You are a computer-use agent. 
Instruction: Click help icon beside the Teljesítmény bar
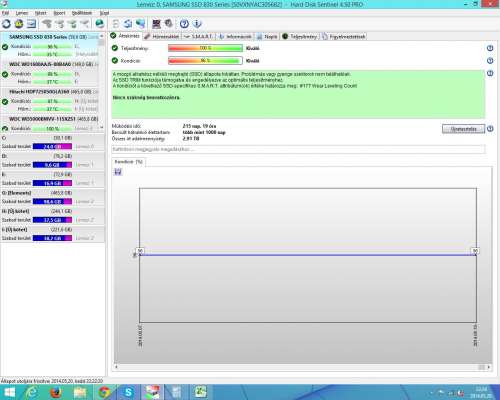click(x=490, y=48)
